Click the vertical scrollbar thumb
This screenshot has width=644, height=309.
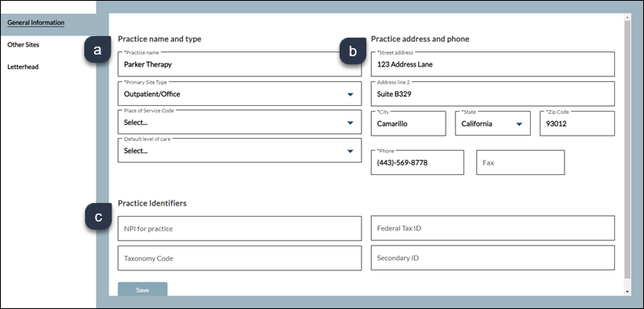pos(627,151)
